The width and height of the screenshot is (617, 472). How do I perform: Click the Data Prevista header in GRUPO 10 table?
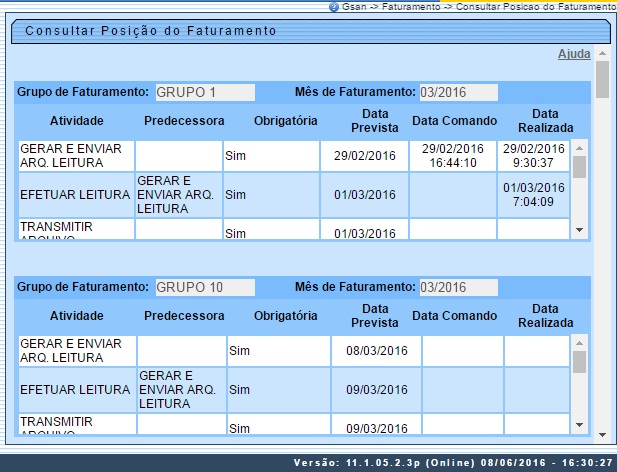point(375,316)
